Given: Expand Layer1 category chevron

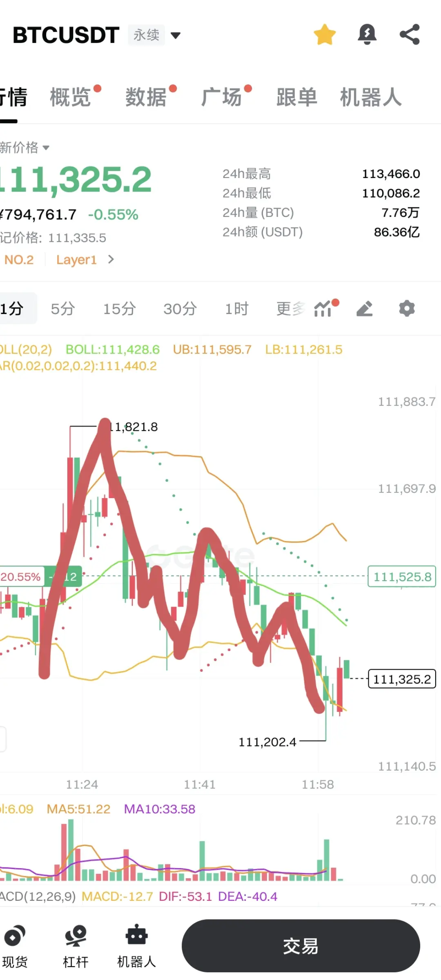Looking at the screenshot, I should coord(111,259).
